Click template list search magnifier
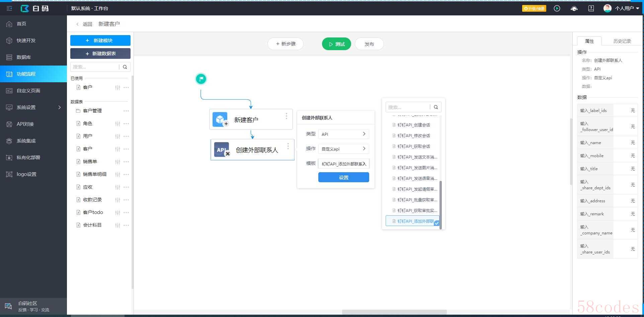Image resolution: width=644 pixels, height=317 pixels. point(436,107)
